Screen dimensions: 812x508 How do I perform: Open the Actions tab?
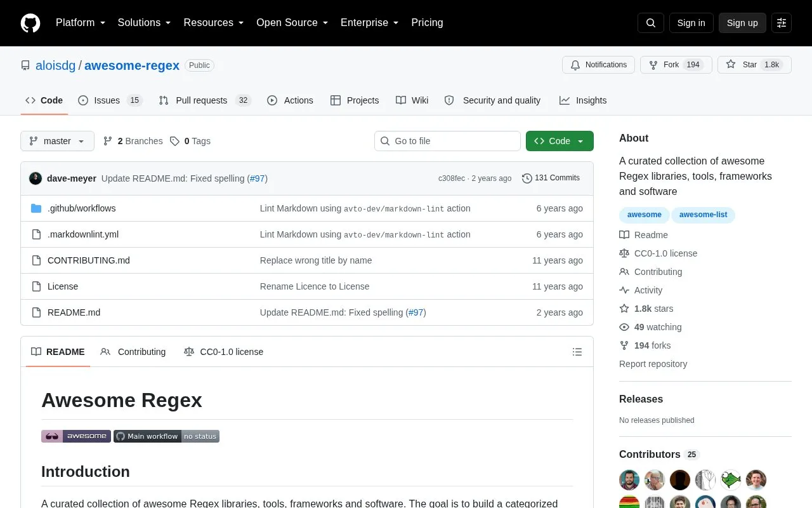(x=291, y=100)
